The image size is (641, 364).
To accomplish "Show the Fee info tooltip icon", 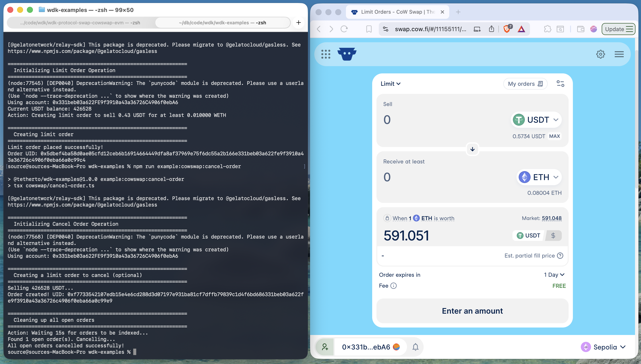I will point(393,285).
